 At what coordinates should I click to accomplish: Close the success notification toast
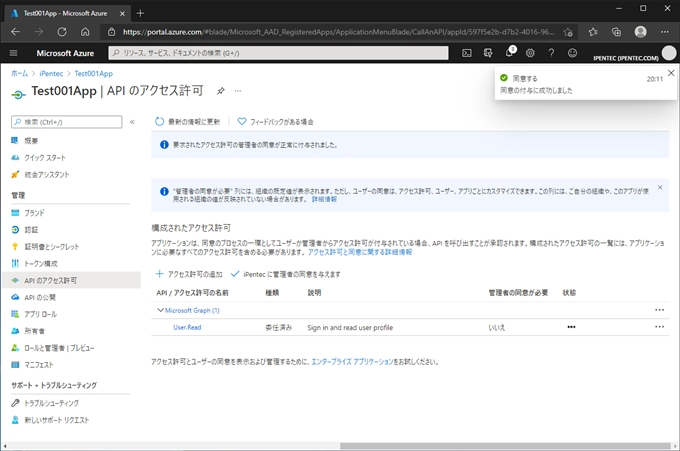click(x=671, y=73)
